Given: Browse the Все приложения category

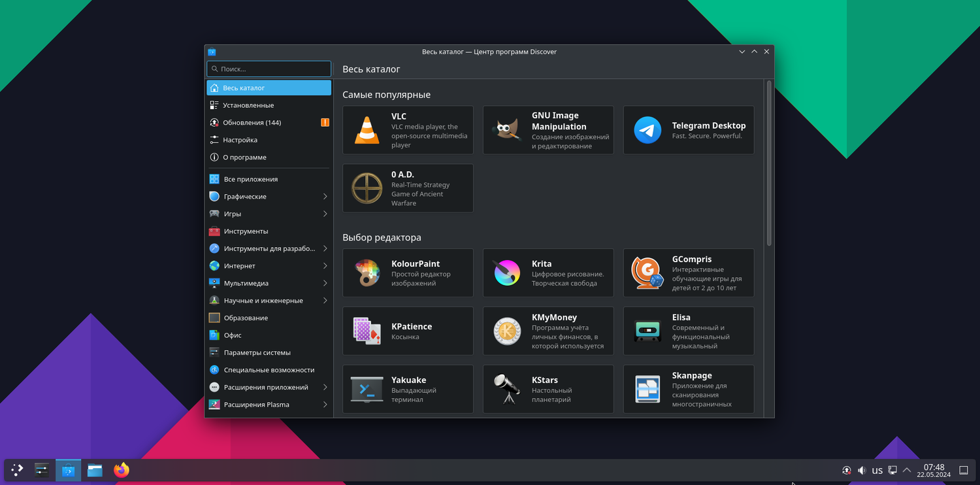Looking at the screenshot, I should tap(269, 179).
